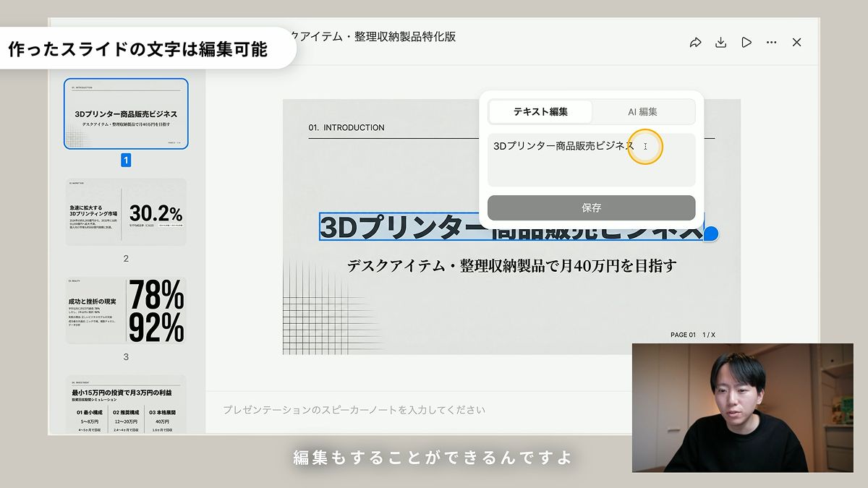
Task: Click the share arrow icon
Action: pos(695,43)
